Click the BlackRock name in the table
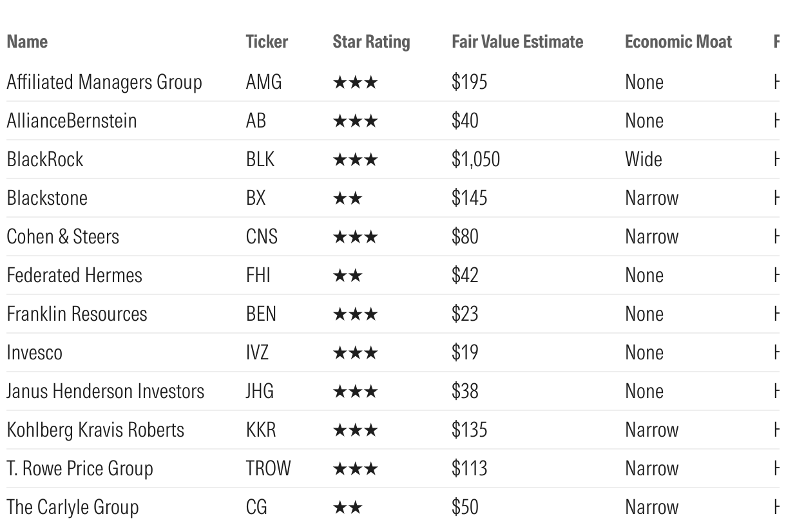 (45, 160)
